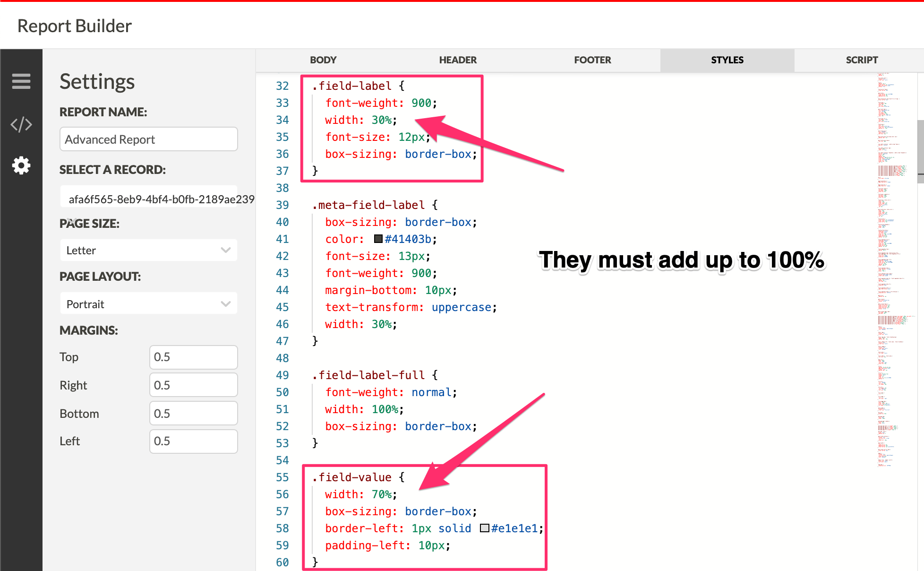924x571 pixels.
Task: Open the Portrait page layout dropdown
Action: click(148, 304)
